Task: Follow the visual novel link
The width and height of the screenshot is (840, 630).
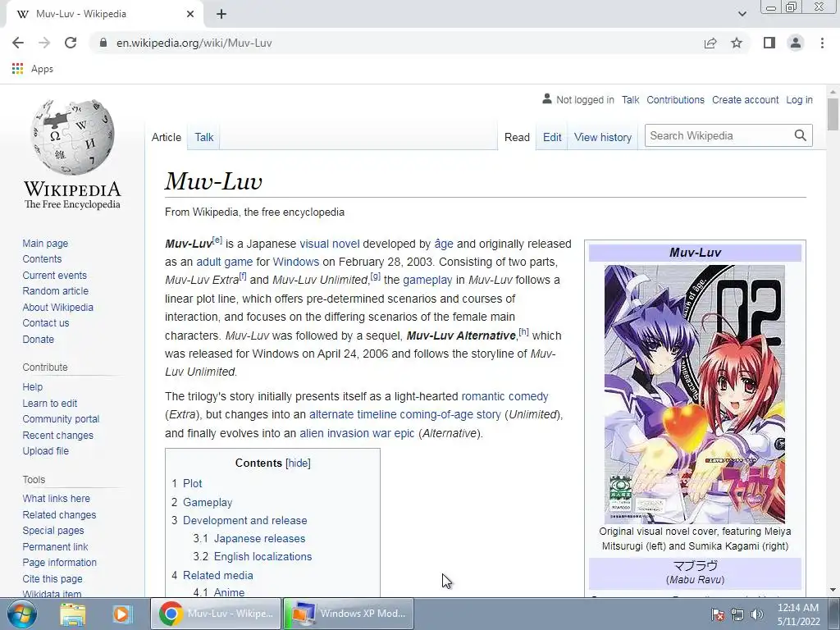Action: point(330,244)
